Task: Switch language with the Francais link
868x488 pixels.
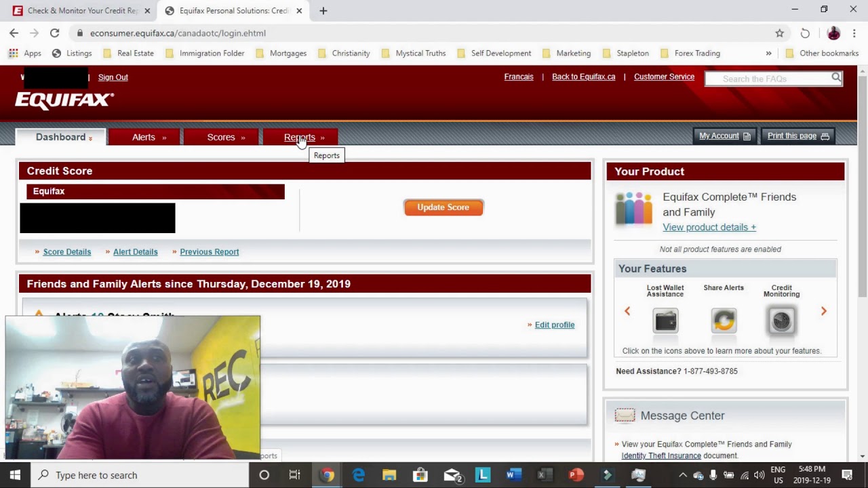Action: point(519,77)
